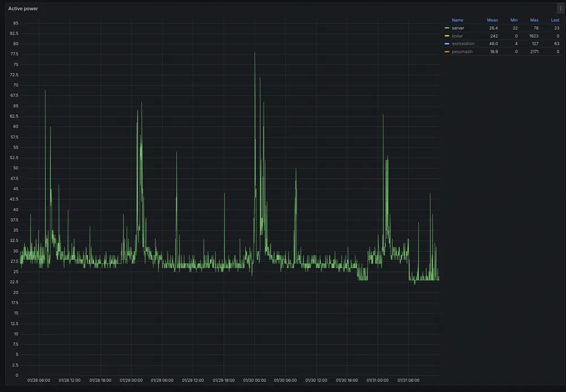The height and width of the screenshot is (392, 566).
Task: Click boiler max value 1623
Action: tap(534, 36)
